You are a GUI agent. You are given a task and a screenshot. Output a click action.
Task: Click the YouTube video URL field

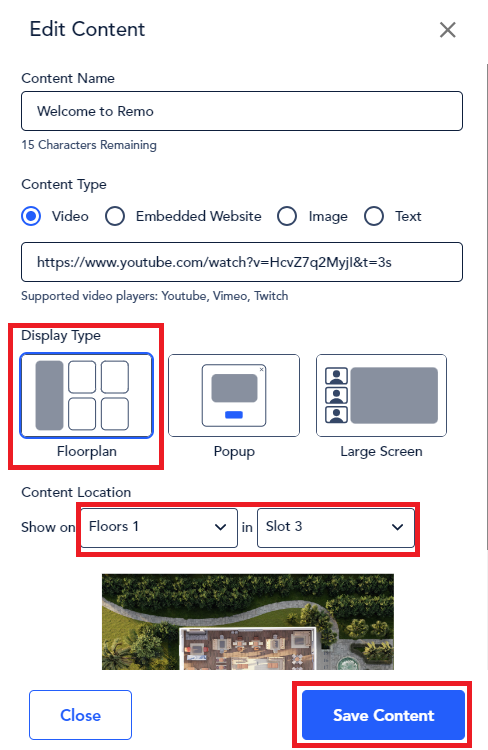(242, 262)
